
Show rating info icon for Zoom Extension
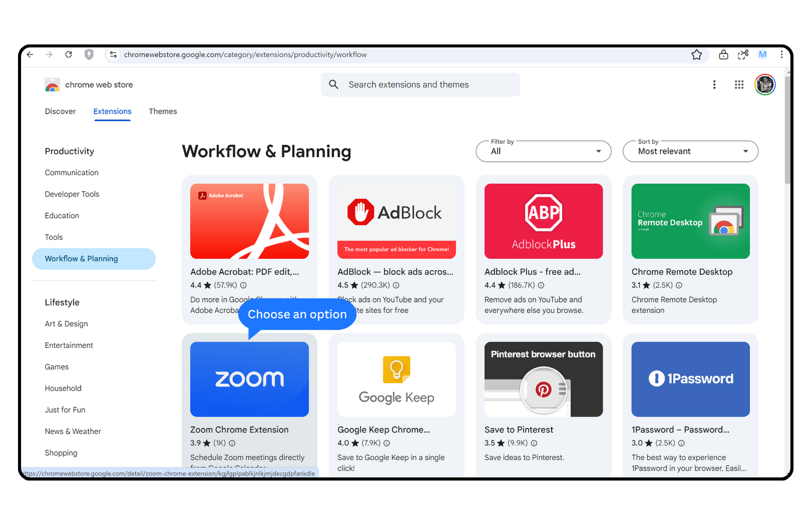[x=232, y=443]
